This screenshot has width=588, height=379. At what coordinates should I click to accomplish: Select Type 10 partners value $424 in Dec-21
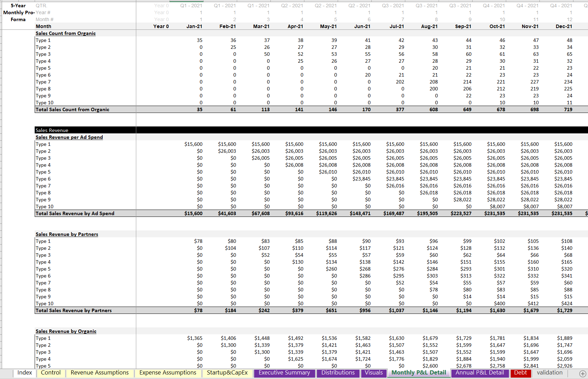[567, 303]
